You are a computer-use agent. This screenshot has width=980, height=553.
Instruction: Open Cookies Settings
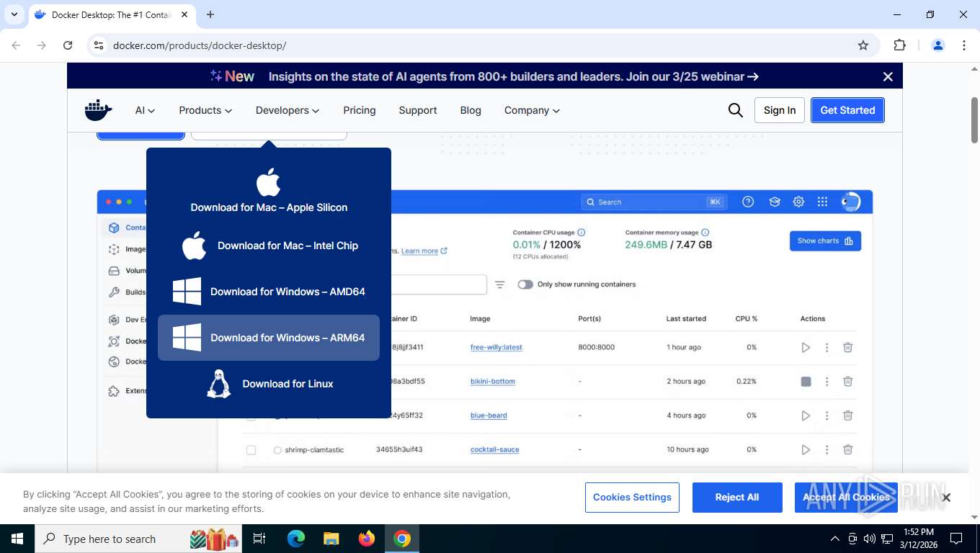tap(632, 498)
